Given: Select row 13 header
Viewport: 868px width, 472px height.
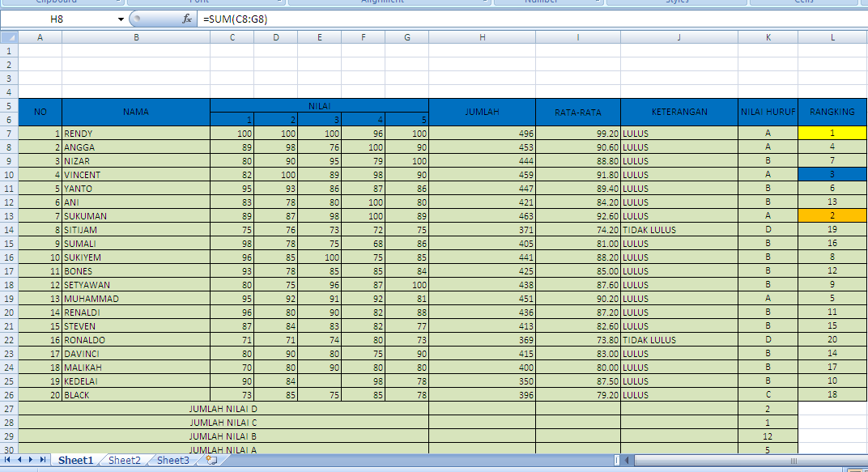Looking at the screenshot, I should tap(9, 216).
